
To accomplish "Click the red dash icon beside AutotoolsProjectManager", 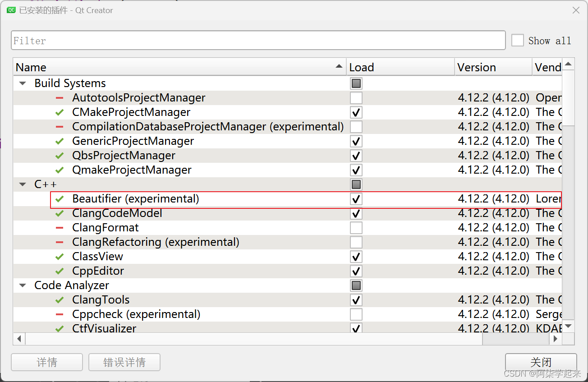I will pos(60,98).
